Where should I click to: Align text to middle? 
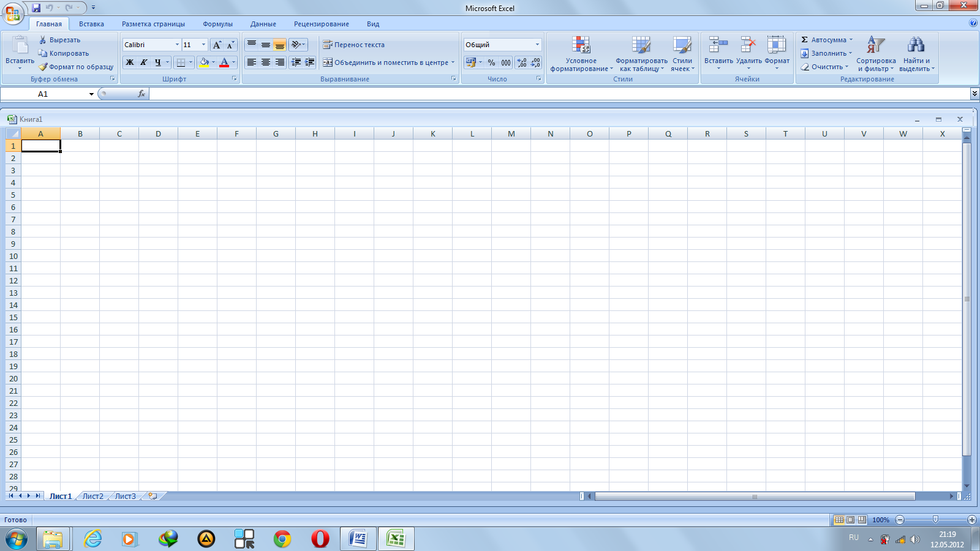265,45
